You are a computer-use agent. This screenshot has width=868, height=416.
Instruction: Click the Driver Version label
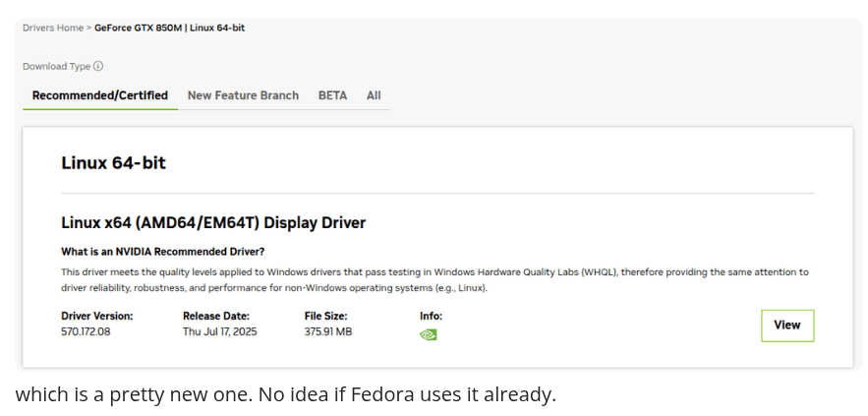tap(97, 316)
